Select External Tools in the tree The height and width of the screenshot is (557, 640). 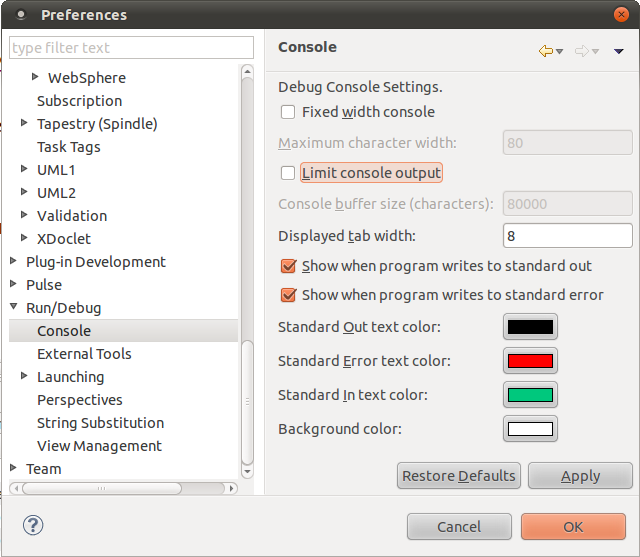(84, 354)
